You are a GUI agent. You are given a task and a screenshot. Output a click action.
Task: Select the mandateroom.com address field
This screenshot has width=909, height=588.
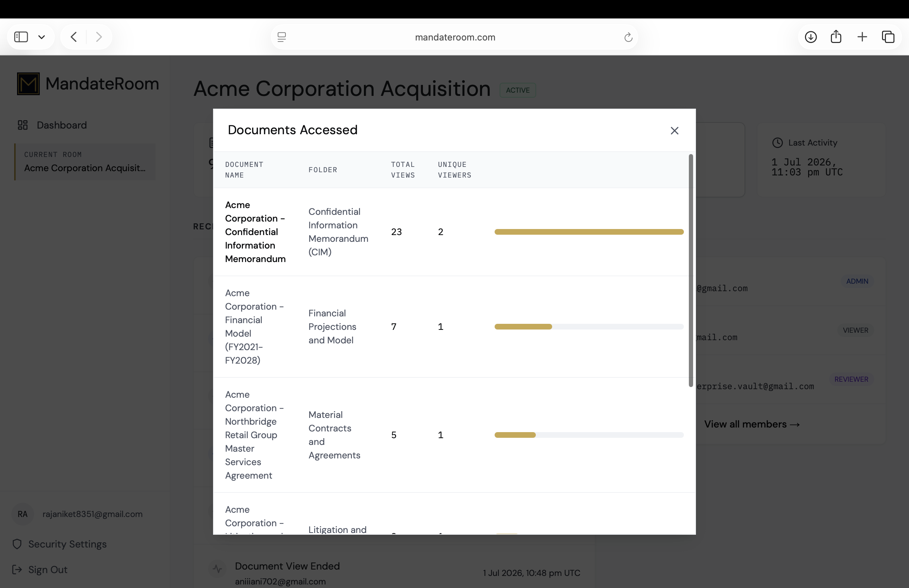tap(455, 37)
